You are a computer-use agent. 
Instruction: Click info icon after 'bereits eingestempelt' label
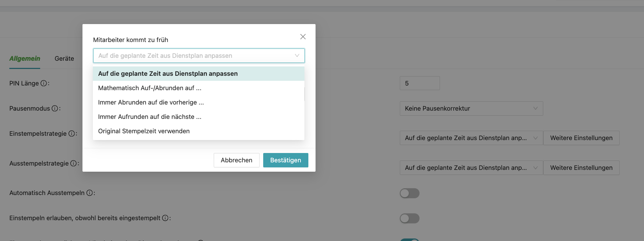coord(165,218)
